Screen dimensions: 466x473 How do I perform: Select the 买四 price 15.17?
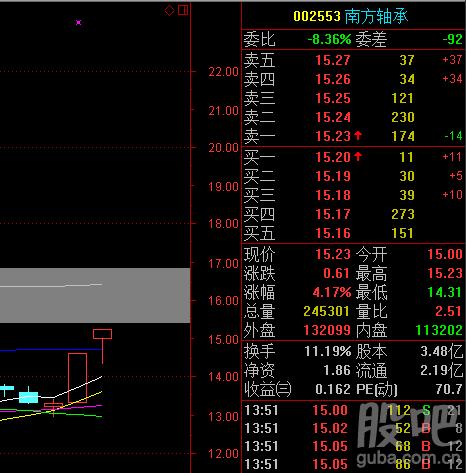click(x=333, y=214)
